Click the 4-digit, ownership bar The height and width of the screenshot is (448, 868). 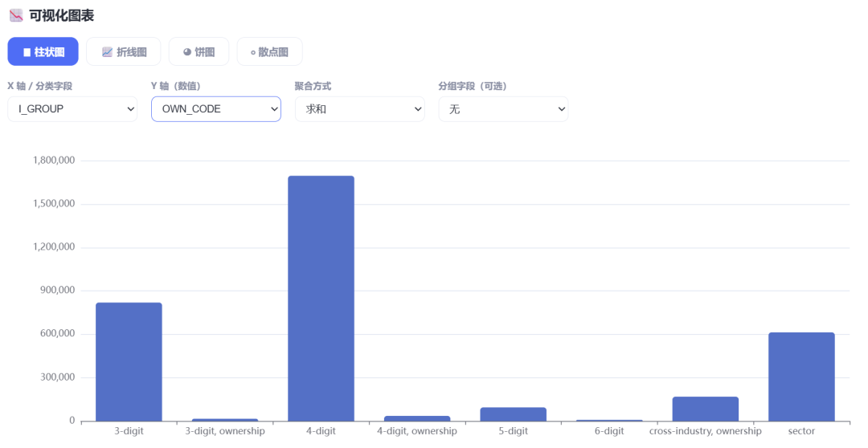[417, 418]
